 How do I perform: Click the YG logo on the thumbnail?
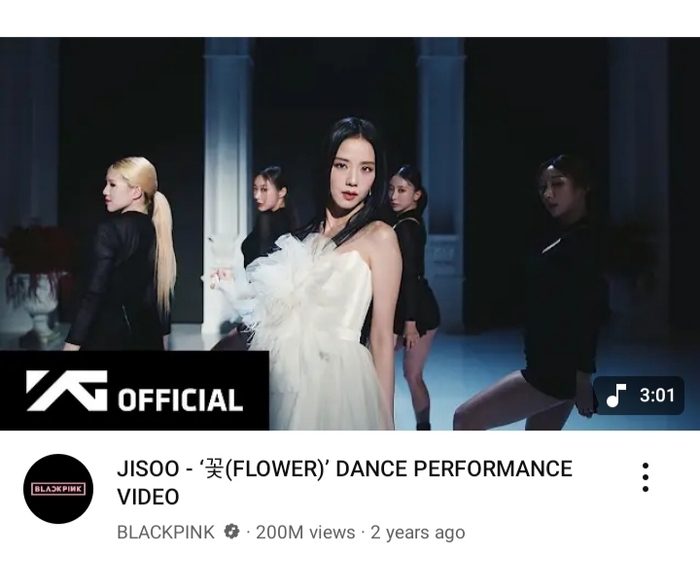pyautogui.click(x=67, y=391)
